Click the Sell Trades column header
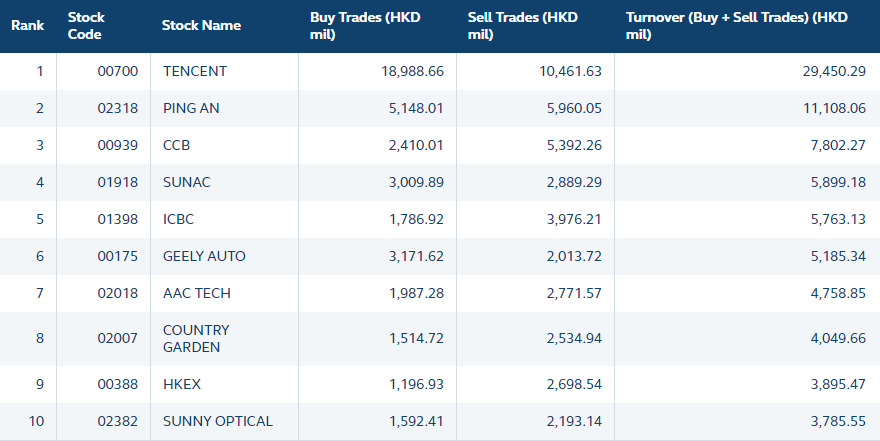The height and width of the screenshot is (441, 880). (523, 26)
